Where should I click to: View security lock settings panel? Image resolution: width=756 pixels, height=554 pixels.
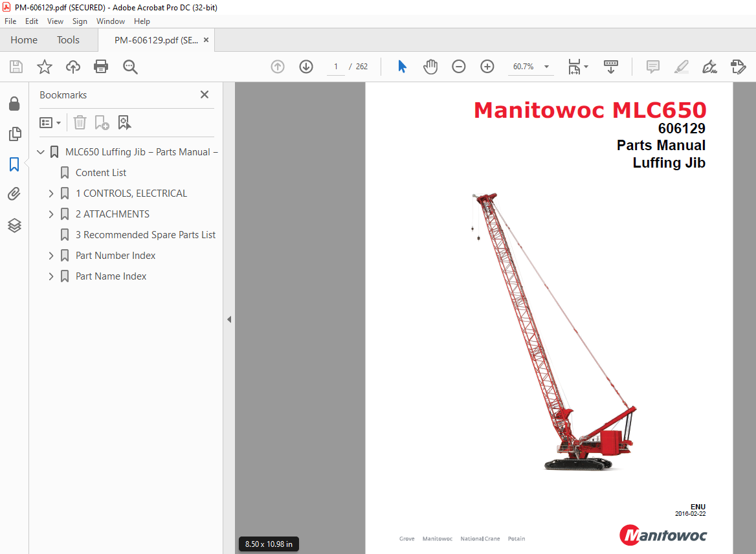coord(14,103)
